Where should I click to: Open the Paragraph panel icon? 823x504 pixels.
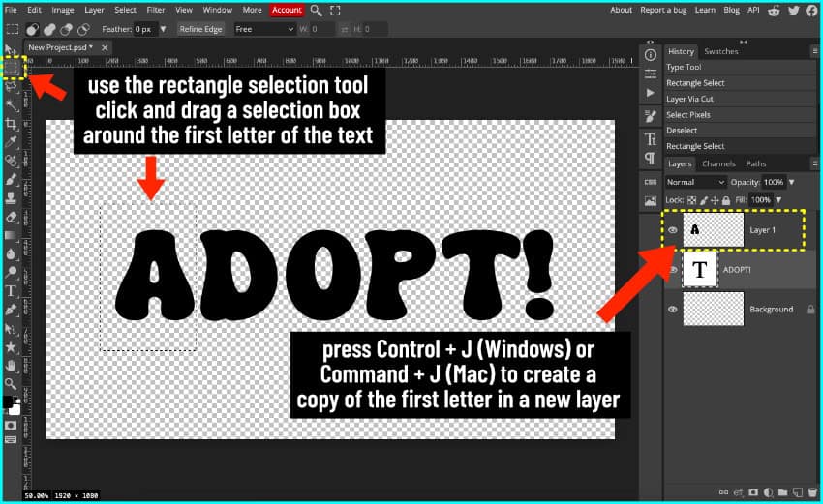click(x=651, y=159)
